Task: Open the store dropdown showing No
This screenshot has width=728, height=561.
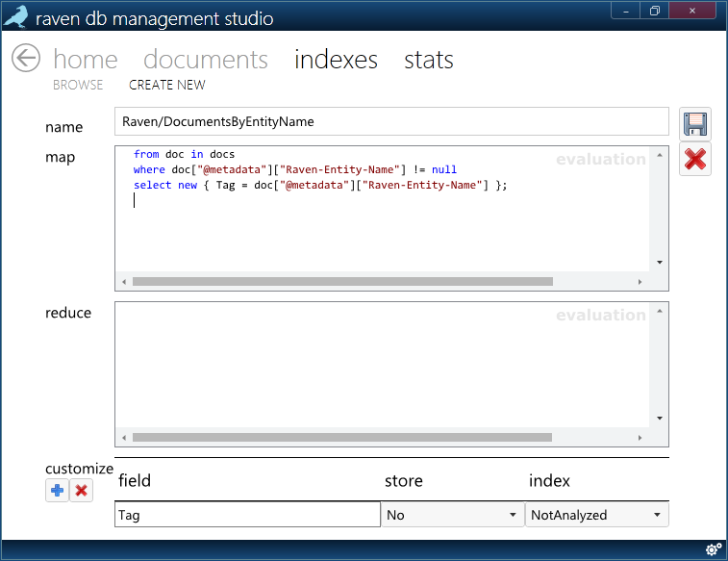Action: 453,515
